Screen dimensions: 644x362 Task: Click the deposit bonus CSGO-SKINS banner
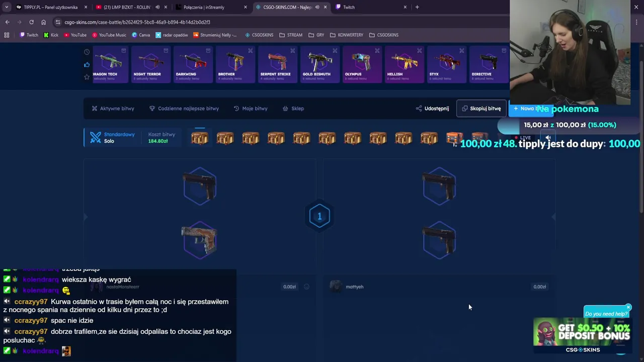click(x=583, y=336)
